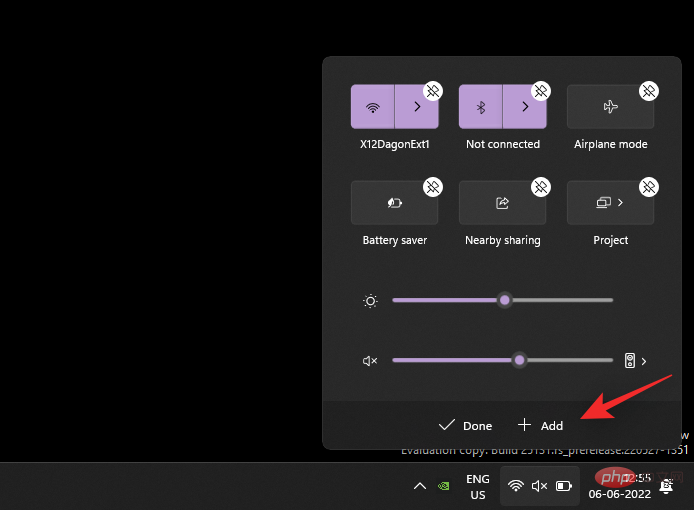Open notification center bell icon
694x510 pixels.
click(x=667, y=486)
